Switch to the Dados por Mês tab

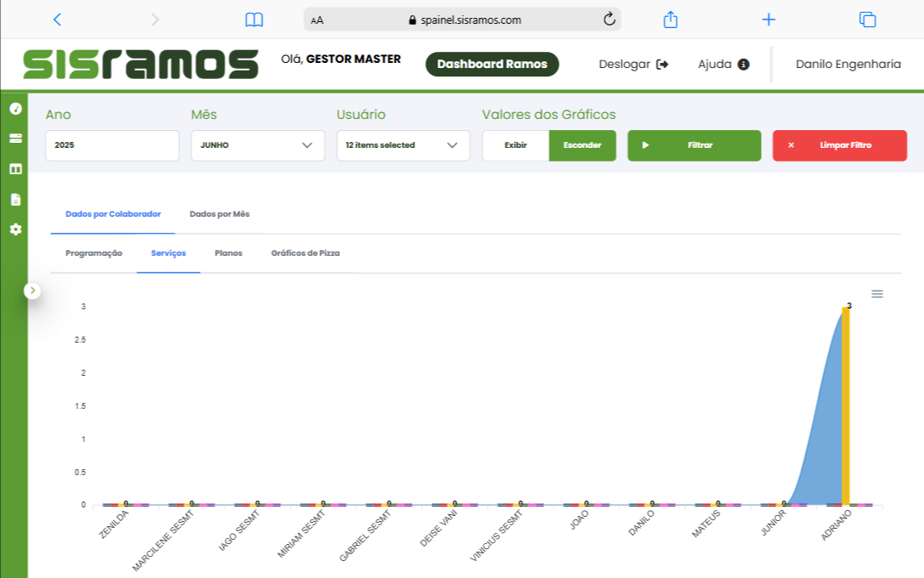coord(219,214)
